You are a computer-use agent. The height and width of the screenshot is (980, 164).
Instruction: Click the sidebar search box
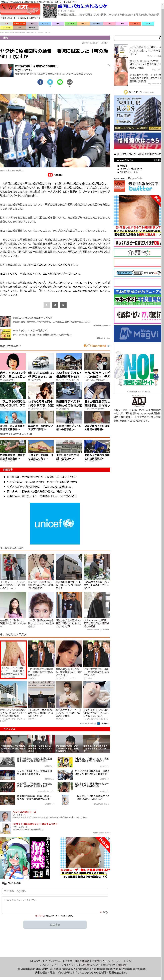pyautogui.click(x=137, y=38)
